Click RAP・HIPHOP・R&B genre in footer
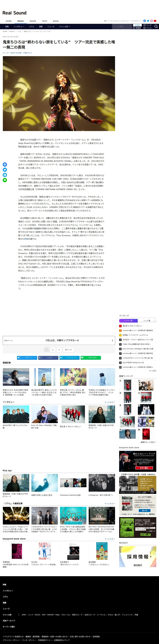Screen dimensions: 159x644 point(51,614)
